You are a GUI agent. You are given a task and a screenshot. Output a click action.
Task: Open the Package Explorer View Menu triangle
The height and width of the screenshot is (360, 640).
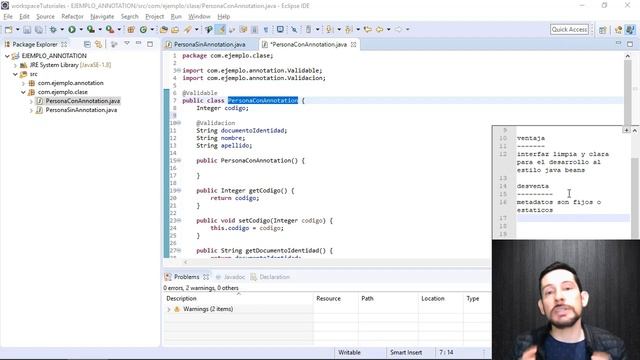(x=127, y=43)
